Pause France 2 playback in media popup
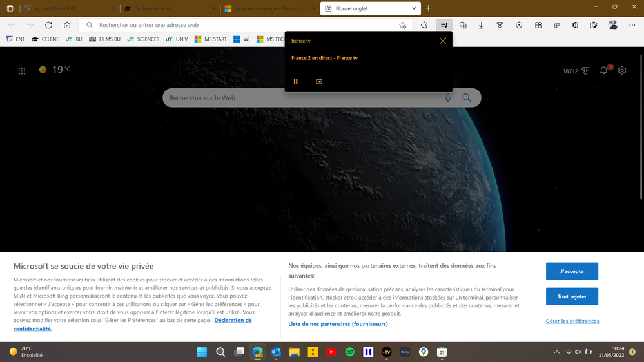This screenshot has width=644, height=362. pos(295,81)
